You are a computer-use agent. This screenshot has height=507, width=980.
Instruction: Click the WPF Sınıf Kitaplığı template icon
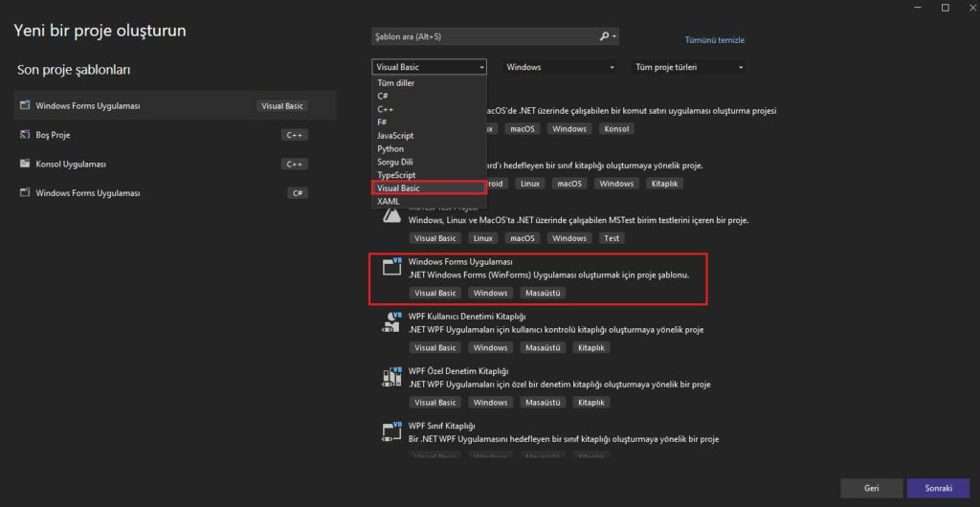tap(390, 430)
